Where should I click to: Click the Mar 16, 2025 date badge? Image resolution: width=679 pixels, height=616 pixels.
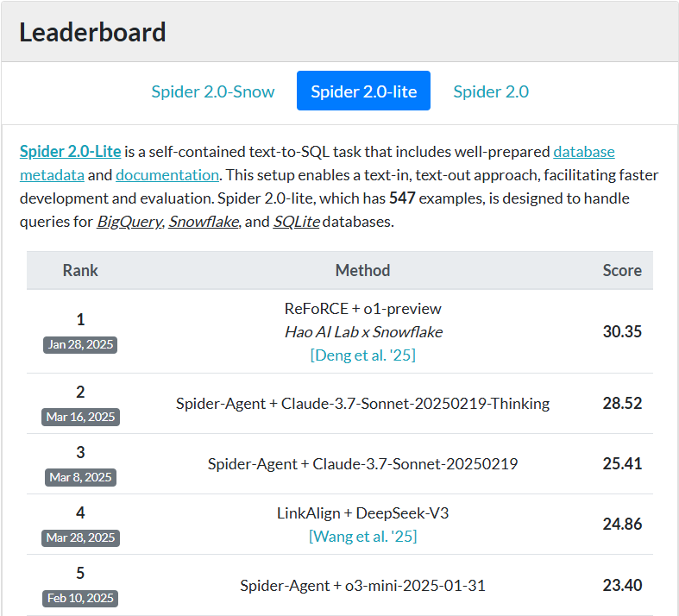point(80,417)
